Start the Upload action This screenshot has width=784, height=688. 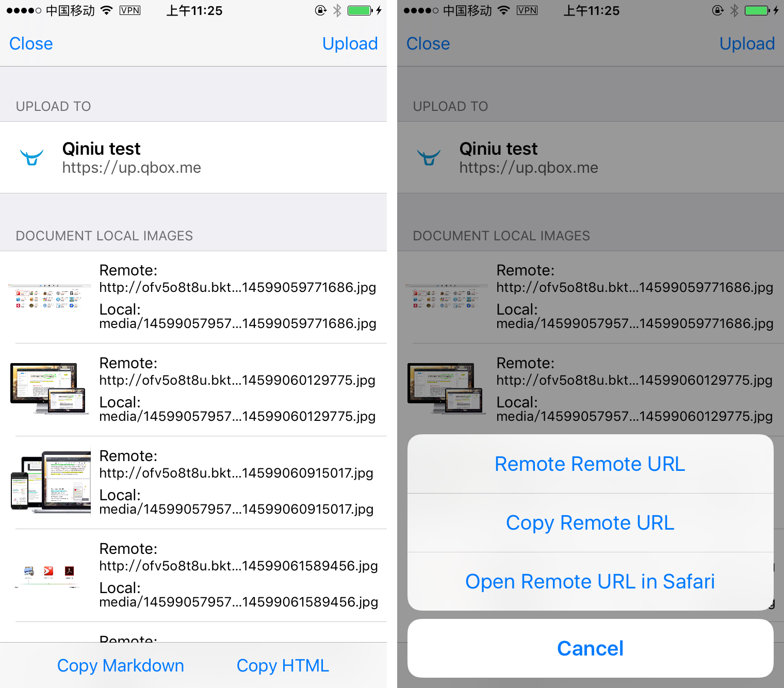pos(350,43)
